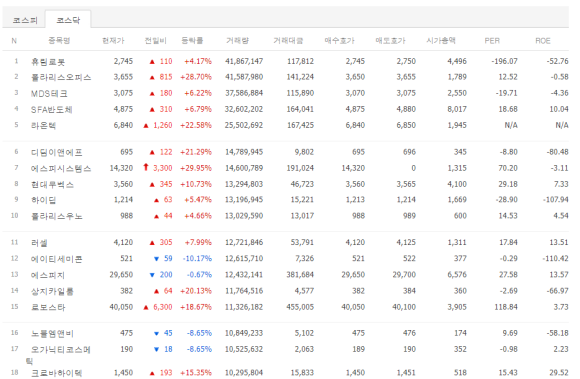Click the 41,867,147 volume cell
Screen dimensions: 580x379
point(244,61)
